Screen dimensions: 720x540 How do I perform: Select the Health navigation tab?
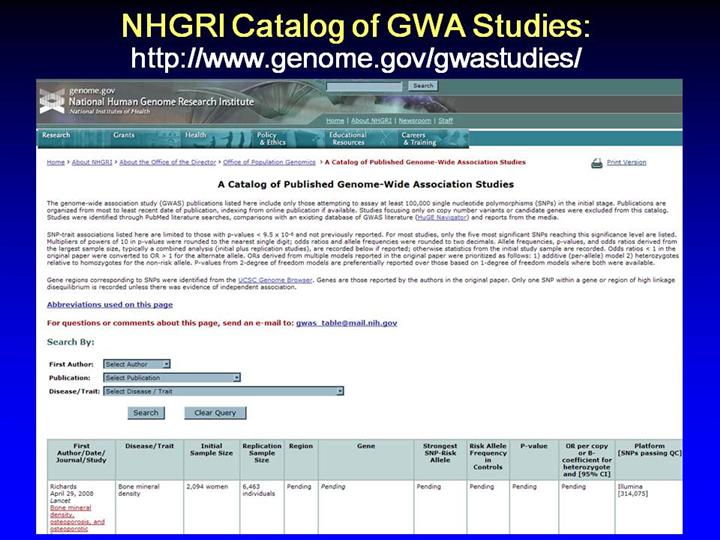click(x=196, y=135)
